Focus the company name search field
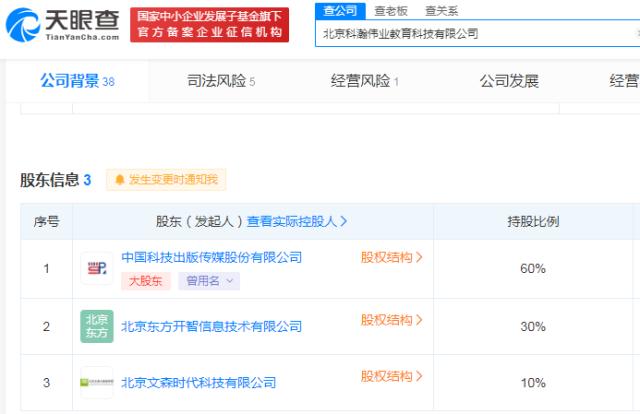Viewport: 640px width, 414px height. coord(478,33)
